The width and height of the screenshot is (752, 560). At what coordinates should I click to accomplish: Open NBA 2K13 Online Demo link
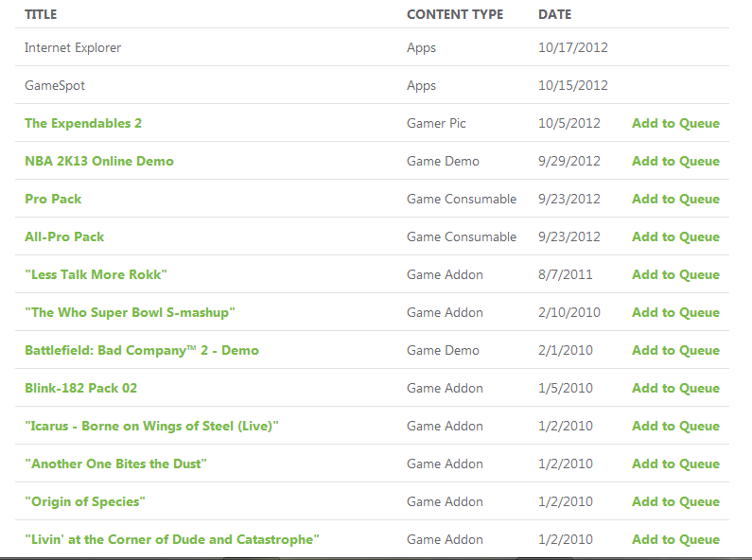(99, 161)
